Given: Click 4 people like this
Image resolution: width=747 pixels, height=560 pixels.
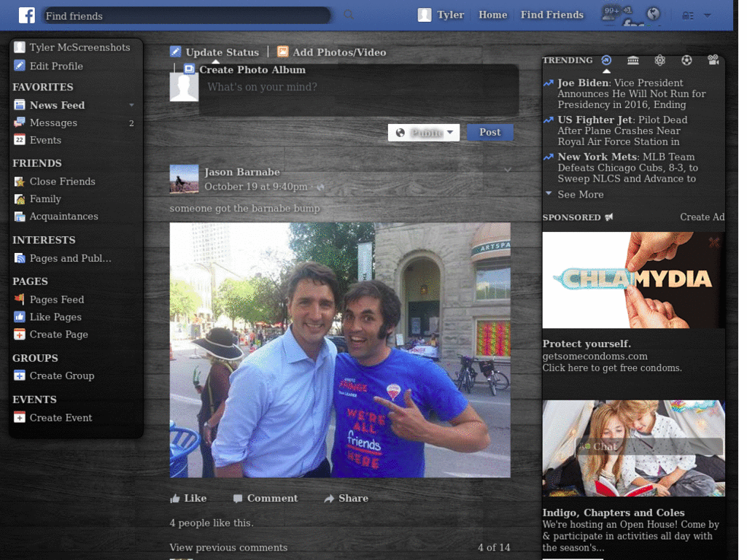Looking at the screenshot, I should click(x=212, y=523).
